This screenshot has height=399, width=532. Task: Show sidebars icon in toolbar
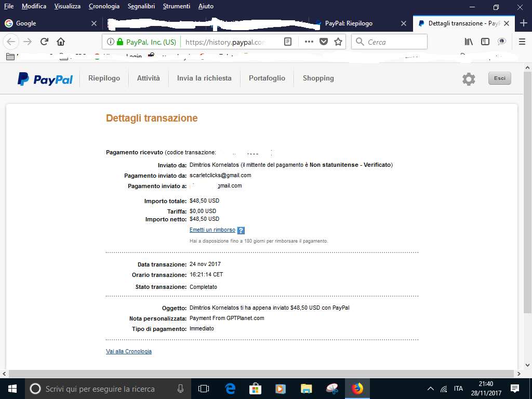point(485,42)
